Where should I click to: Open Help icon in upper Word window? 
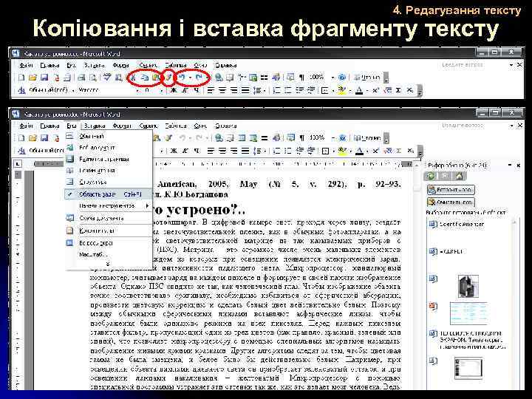pyautogui.click(x=342, y=78)
